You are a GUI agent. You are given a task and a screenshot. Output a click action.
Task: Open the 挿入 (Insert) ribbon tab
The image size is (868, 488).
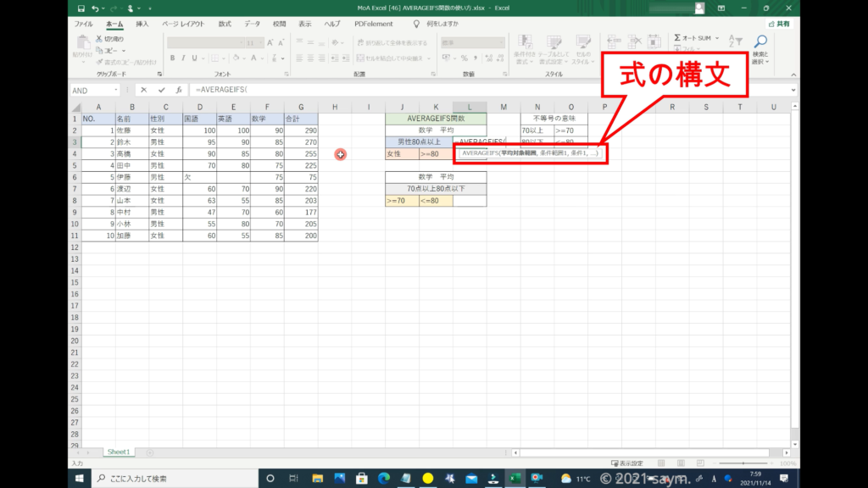click(142, 25)
